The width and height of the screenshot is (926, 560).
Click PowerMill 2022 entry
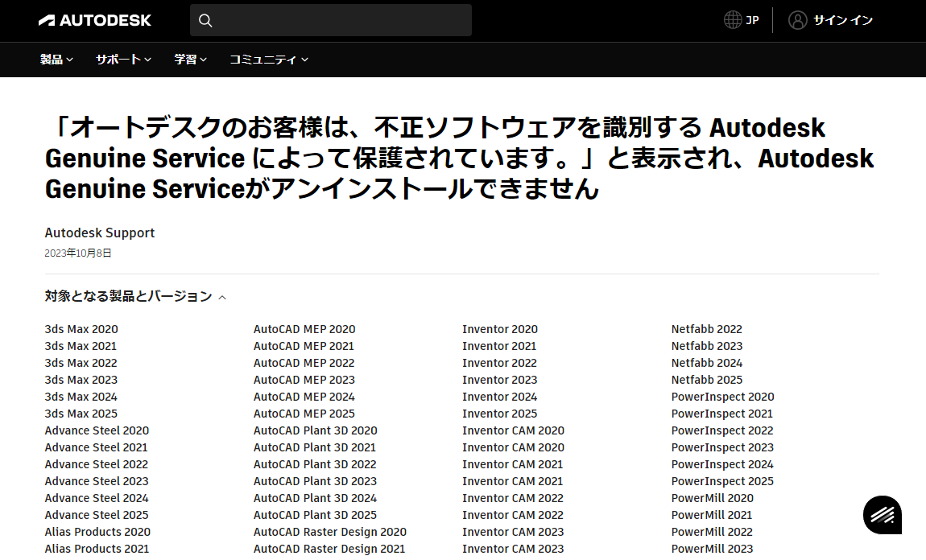(x=712, y=533)
